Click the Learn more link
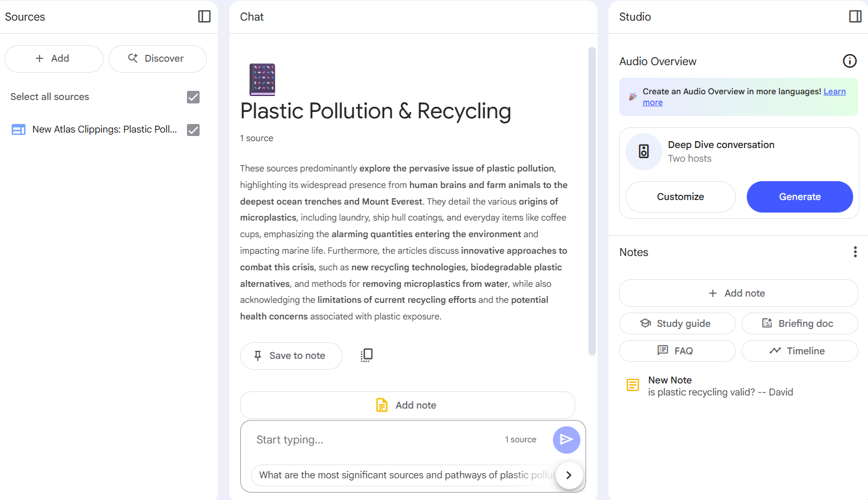 point(834,92)
